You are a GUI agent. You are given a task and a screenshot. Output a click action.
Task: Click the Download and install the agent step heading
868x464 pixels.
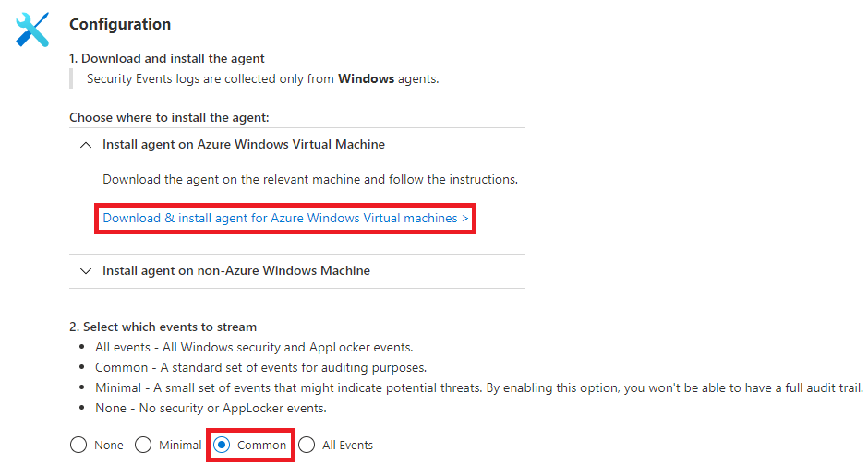point(166,59)
